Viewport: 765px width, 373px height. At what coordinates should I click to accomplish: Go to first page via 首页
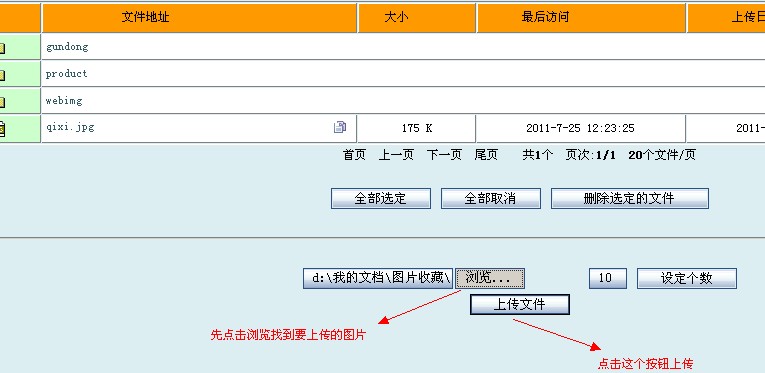(355, 155)
